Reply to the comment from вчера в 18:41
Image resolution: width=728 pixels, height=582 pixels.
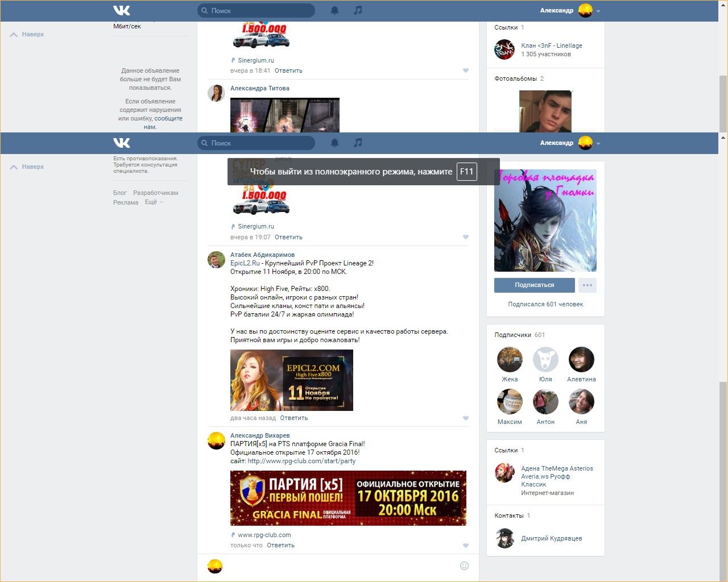pos(288,70)
